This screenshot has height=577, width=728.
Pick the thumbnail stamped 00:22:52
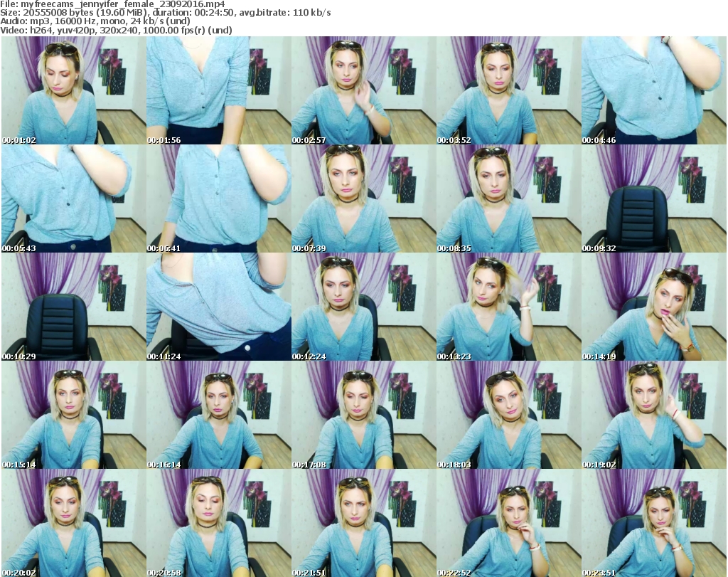pos(509,523)
